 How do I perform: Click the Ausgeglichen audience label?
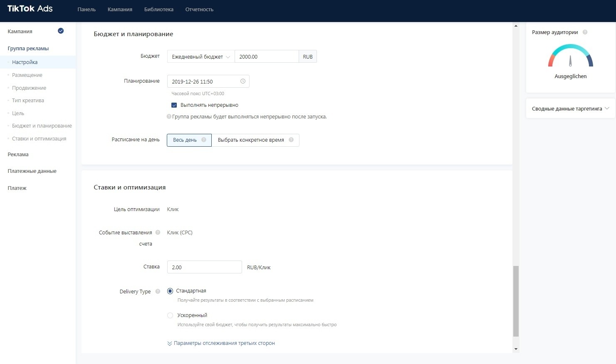click(x=570, y=76)
